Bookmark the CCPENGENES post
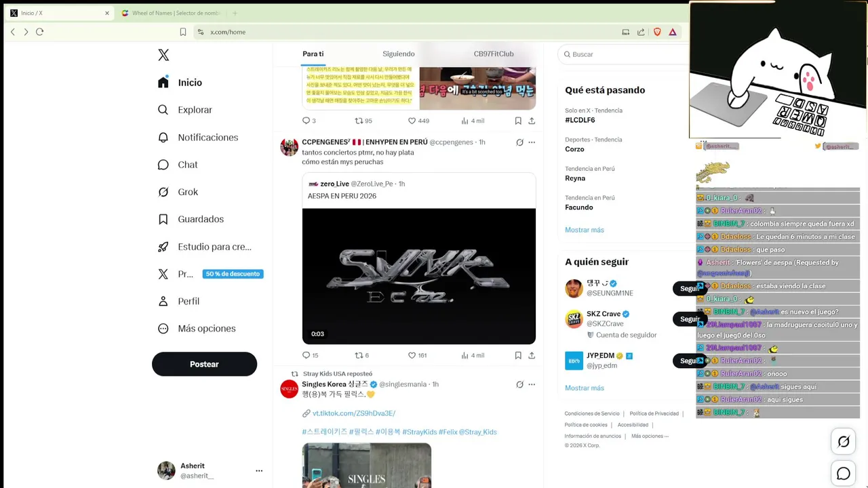868x488 pixels. tap(518, 355)
